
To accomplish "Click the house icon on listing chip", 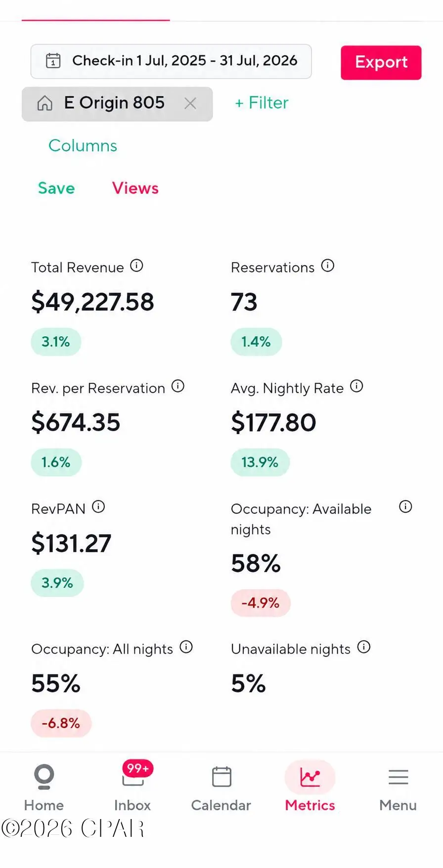I will [45, 103].
